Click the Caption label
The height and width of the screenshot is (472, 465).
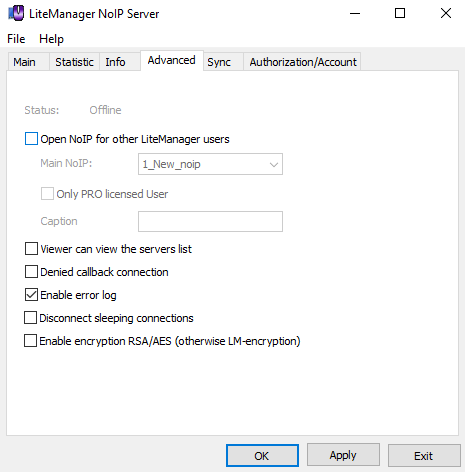[59, 221]
